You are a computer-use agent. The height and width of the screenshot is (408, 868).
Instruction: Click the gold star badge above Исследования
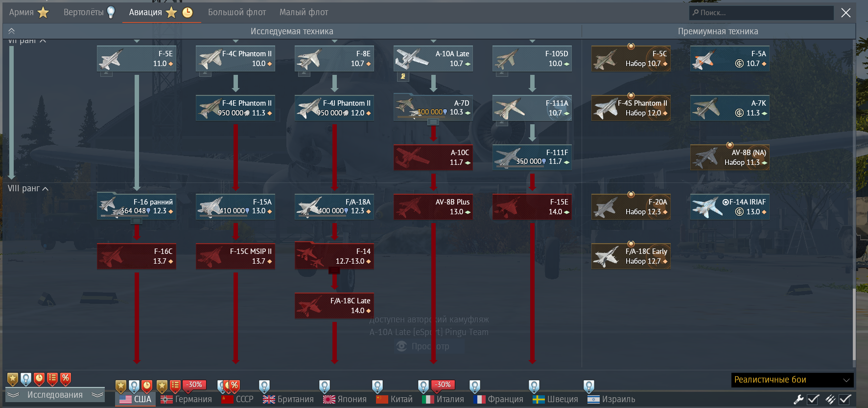click(13, 379)
